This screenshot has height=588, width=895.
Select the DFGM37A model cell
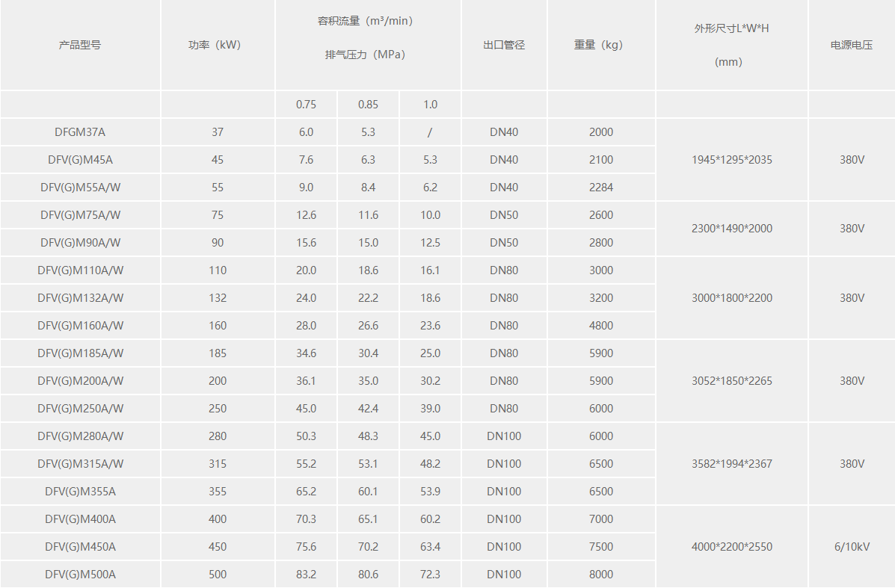[80, 132]
